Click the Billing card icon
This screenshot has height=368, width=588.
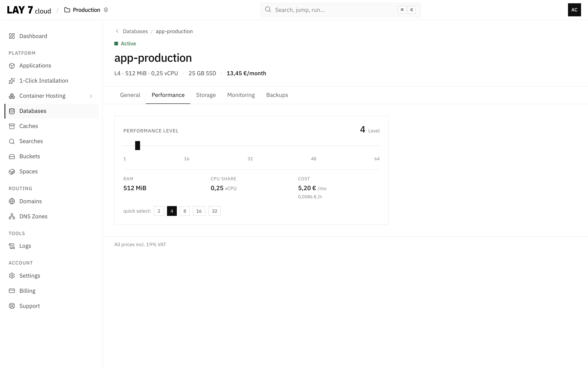coord(12,291)
